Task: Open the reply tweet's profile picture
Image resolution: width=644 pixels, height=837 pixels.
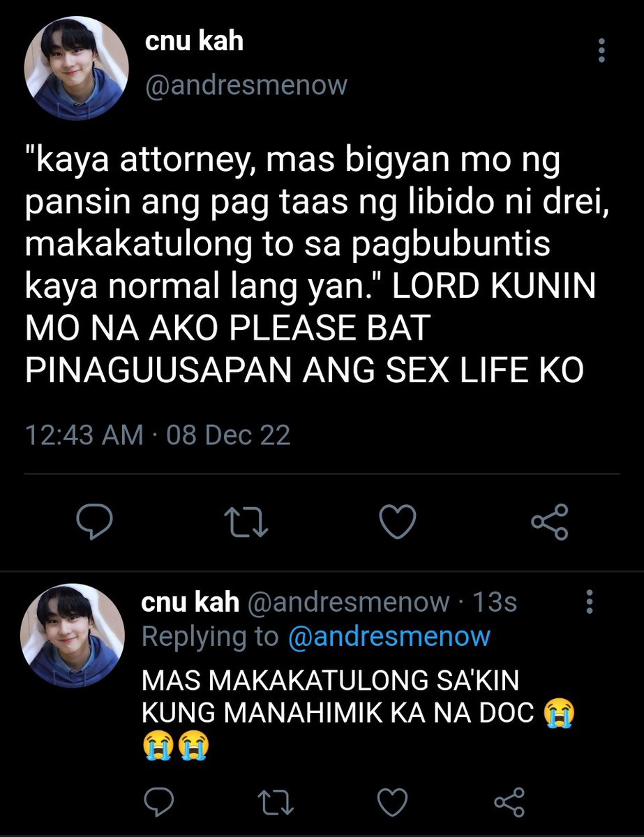Action: 73,635
